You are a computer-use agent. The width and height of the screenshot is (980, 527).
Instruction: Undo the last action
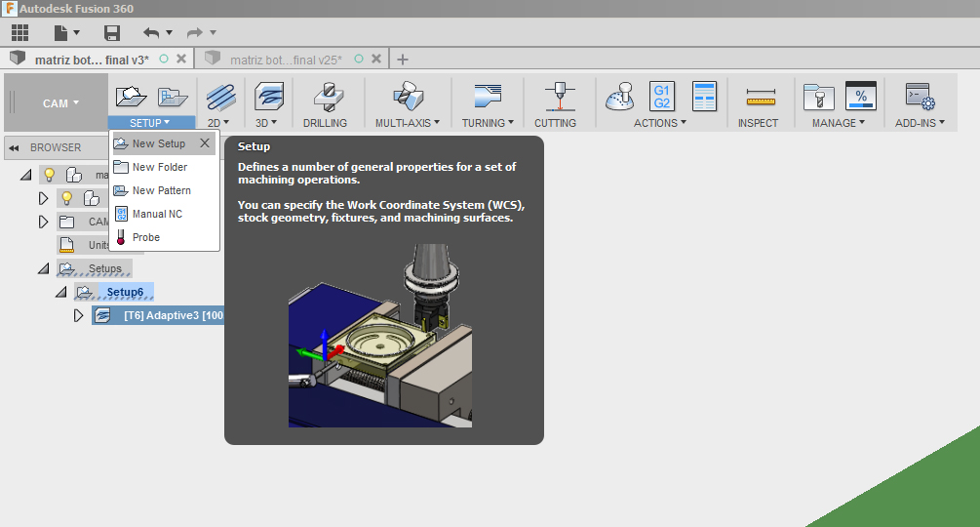[150, 32]
